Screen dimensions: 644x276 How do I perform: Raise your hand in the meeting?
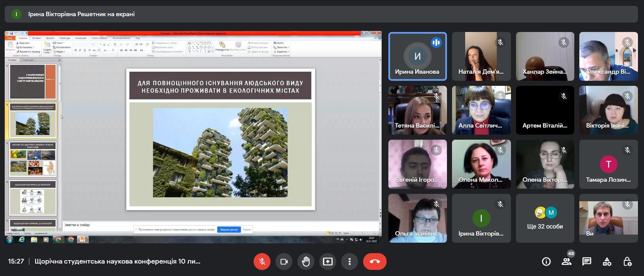(x=306, y=262)
